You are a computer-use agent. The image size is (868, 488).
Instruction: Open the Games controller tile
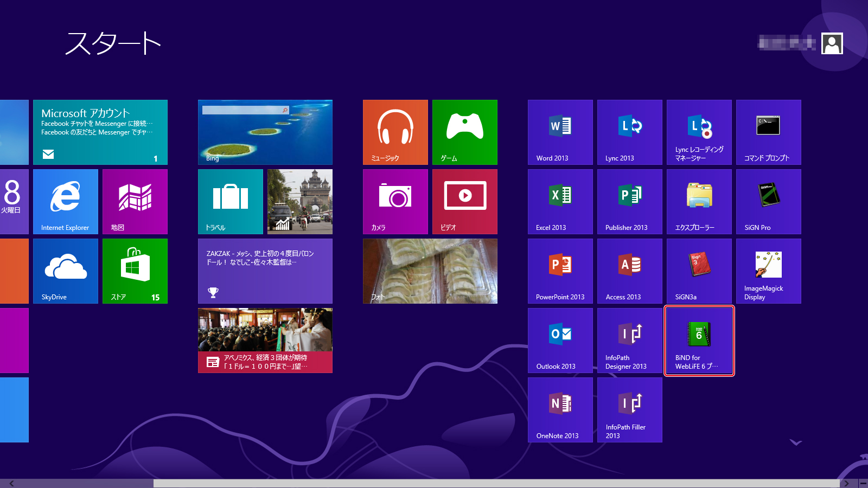coord(465,132)
